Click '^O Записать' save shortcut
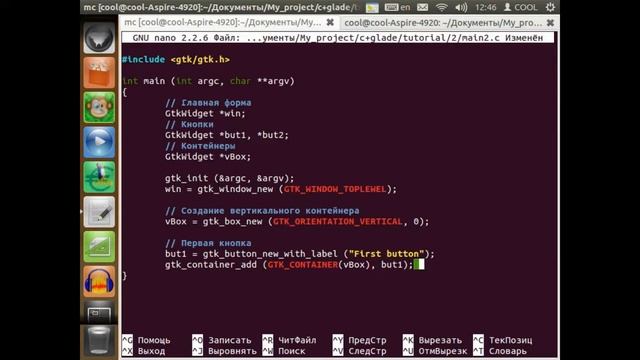Screen dimensions: 640x360 [x=222, y=340]
